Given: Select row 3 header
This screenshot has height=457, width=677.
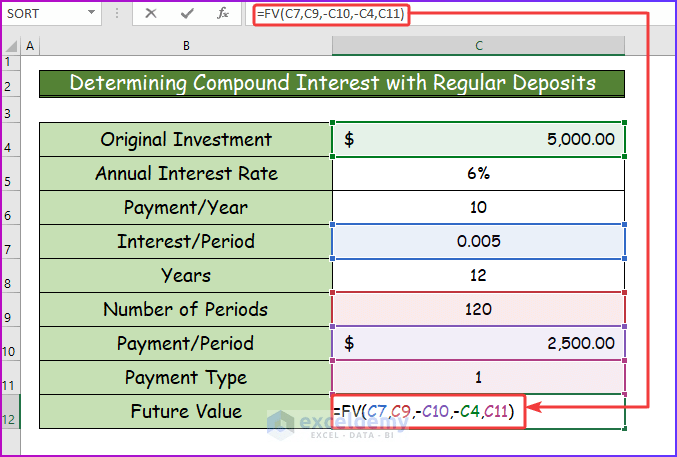Looking at the screenshot, I should (x=11, y=110).
